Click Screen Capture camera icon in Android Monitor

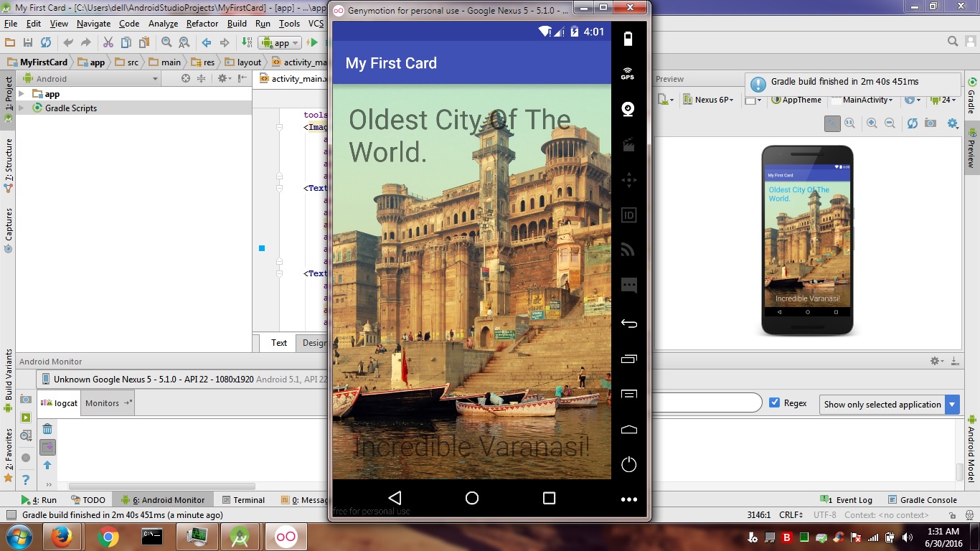[26, 400]
